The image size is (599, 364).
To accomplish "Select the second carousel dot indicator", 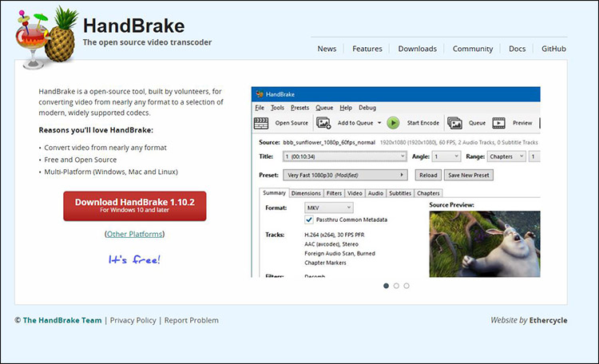I will point(396,285).
